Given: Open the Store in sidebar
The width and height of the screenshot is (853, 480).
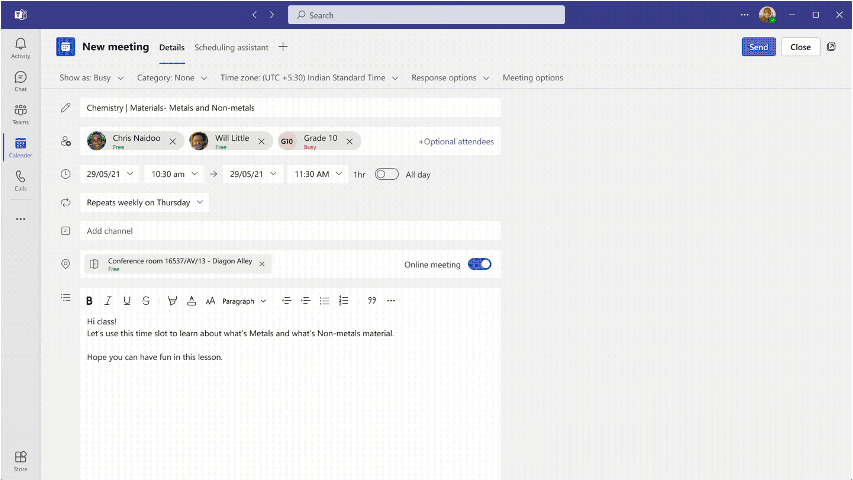Looking at the screenshot, I should coord(21,460).
